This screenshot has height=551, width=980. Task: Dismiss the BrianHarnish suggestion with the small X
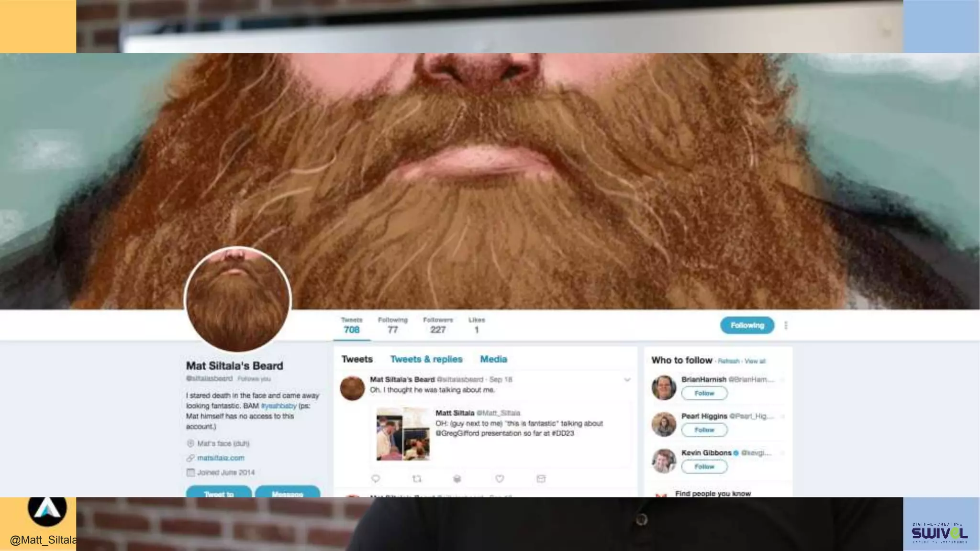coord(783,380)
